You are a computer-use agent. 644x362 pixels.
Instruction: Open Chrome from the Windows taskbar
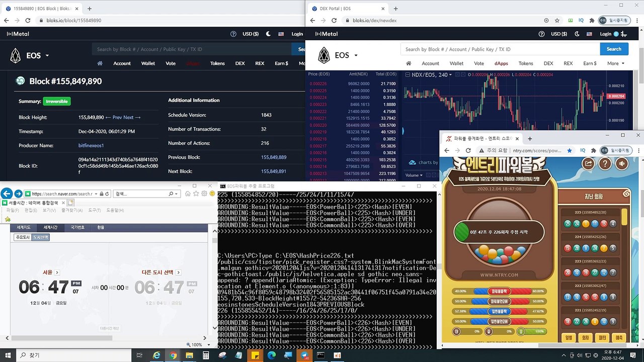[173, 355]
